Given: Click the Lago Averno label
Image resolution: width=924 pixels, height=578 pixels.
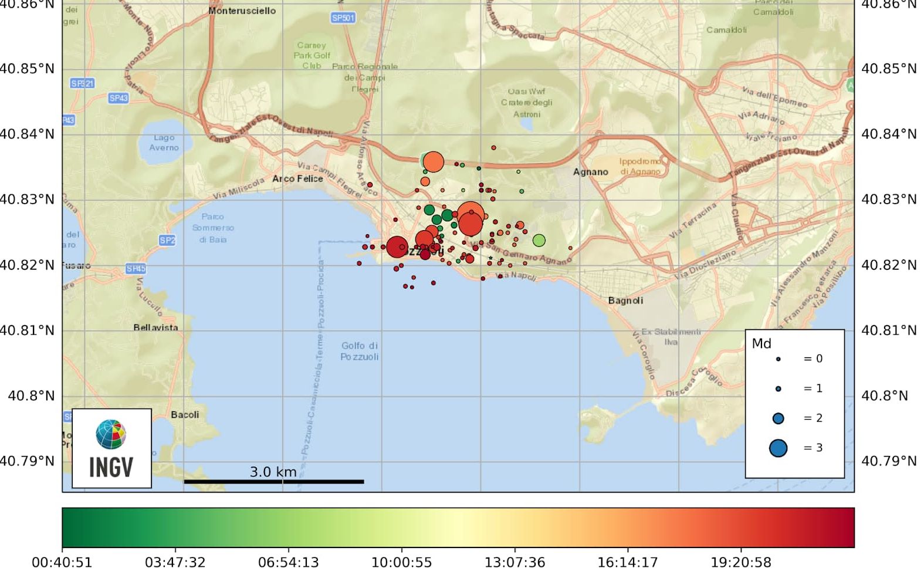Looking at the screenshot, I should tap(164, 143).
